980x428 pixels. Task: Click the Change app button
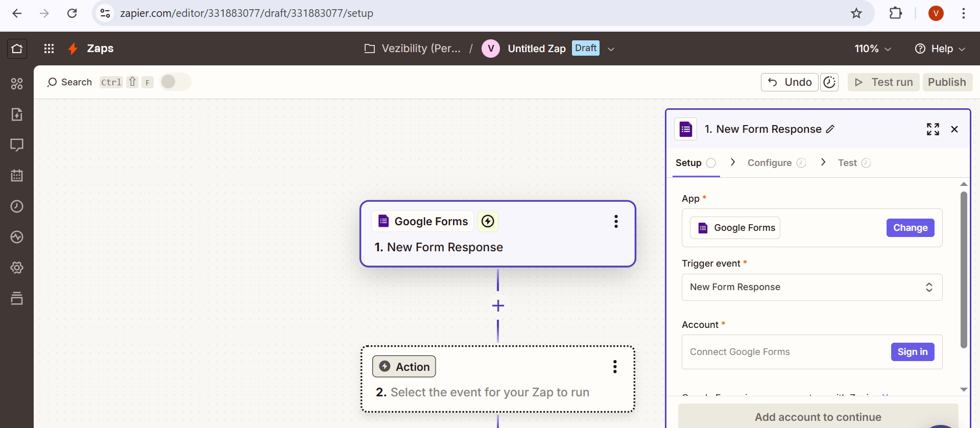pos(910,228)
